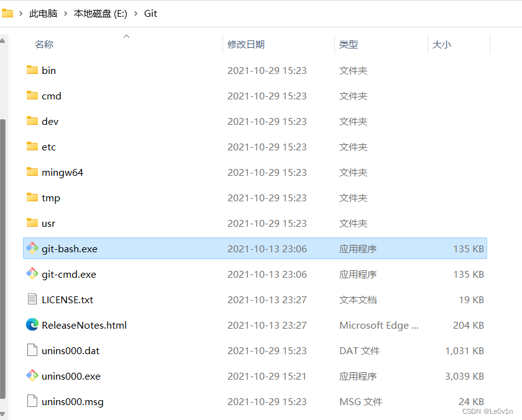Click the git-bash.exe Git icon
522x420 pixels.
point(32,249)
